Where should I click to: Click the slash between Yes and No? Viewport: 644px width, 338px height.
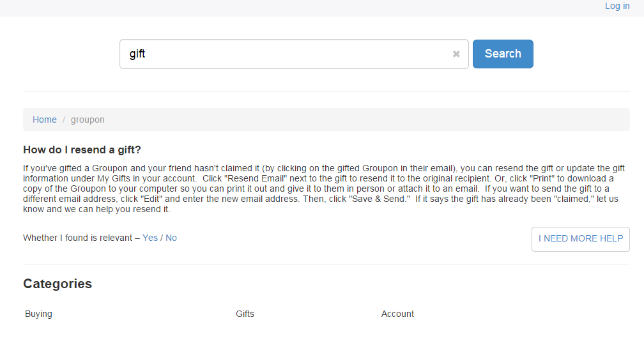click(x=162, y=238)
